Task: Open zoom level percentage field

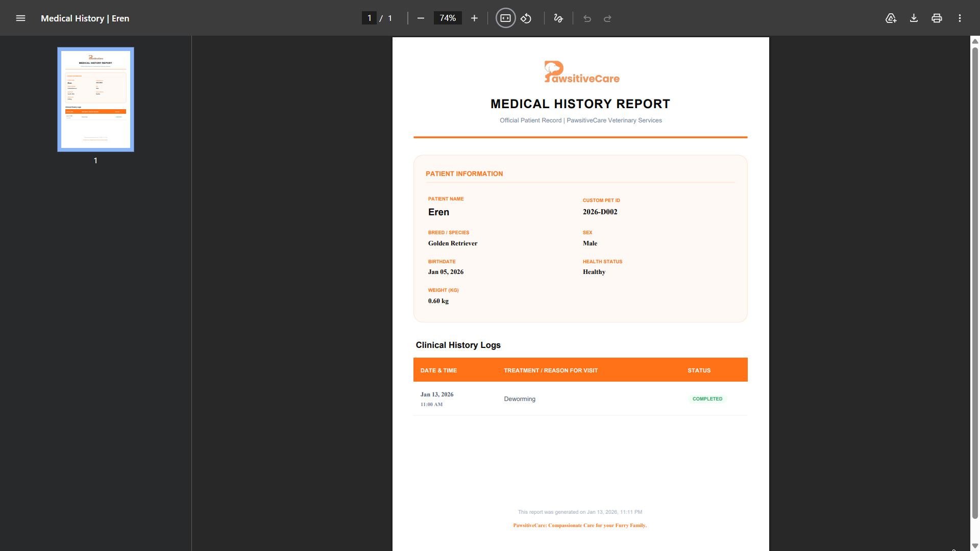Action: [447, 18]
